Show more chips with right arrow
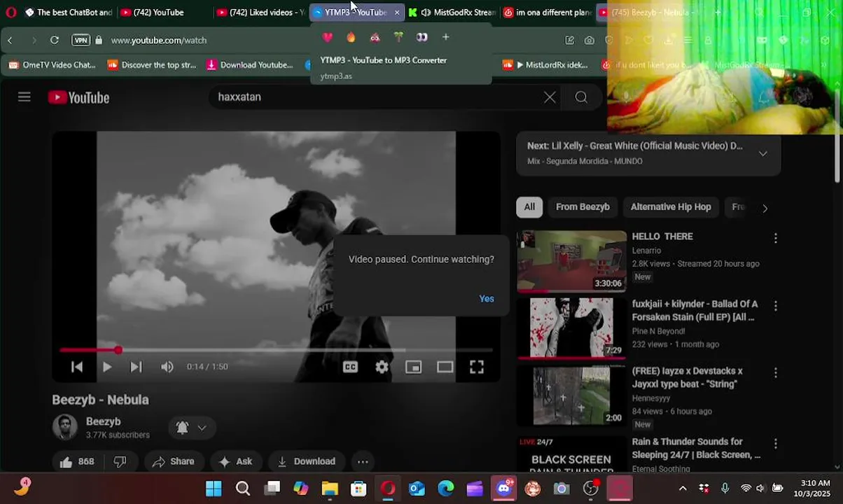This screenshot has width=843, height=504. tap(765, 208)
